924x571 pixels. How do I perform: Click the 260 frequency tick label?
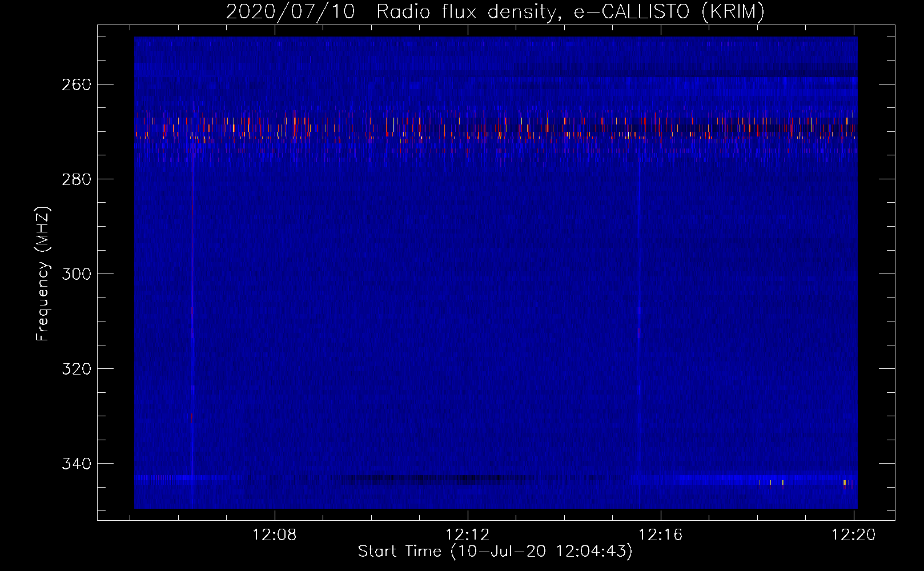[x=76, y=85]
